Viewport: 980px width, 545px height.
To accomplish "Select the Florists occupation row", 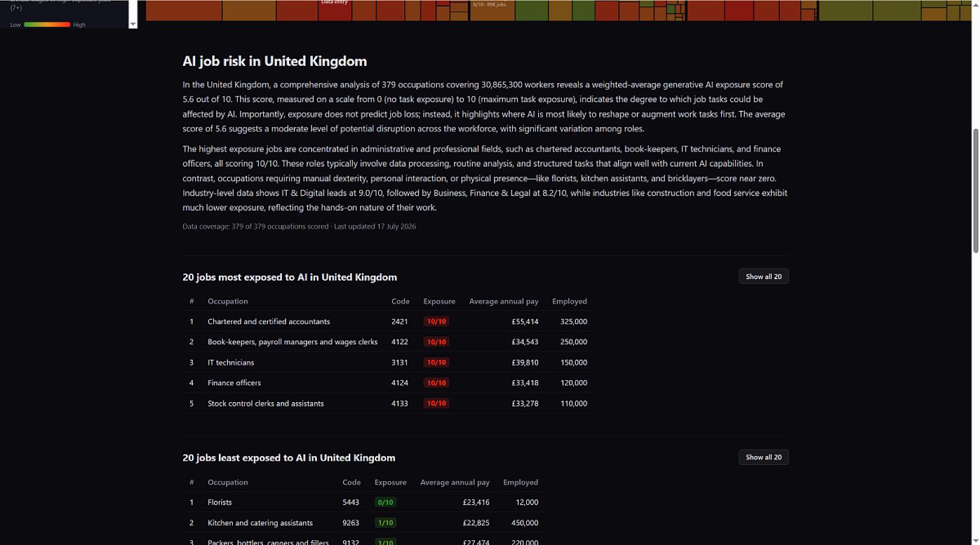I will [x=363, y=502].
